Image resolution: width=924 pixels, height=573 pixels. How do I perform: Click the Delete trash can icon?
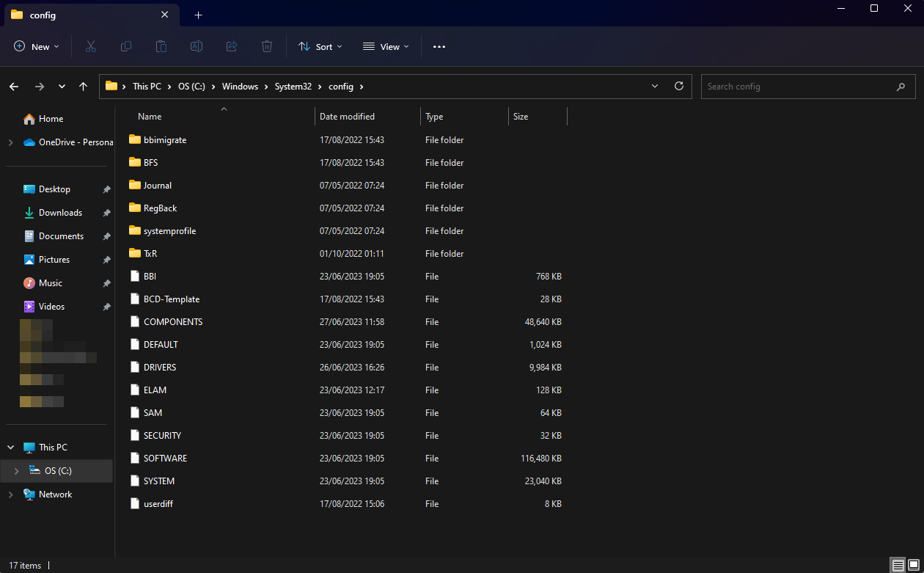pos(267,46)
